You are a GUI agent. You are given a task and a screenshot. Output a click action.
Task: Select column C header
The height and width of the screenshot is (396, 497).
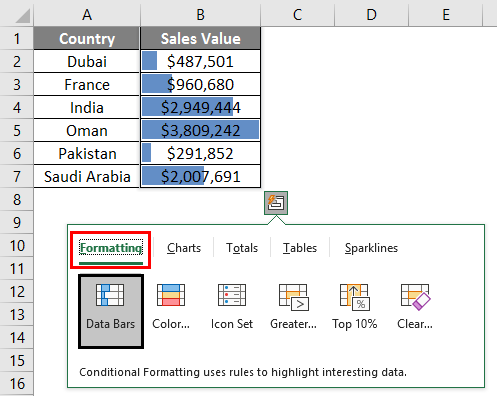[x=297, y=14]
